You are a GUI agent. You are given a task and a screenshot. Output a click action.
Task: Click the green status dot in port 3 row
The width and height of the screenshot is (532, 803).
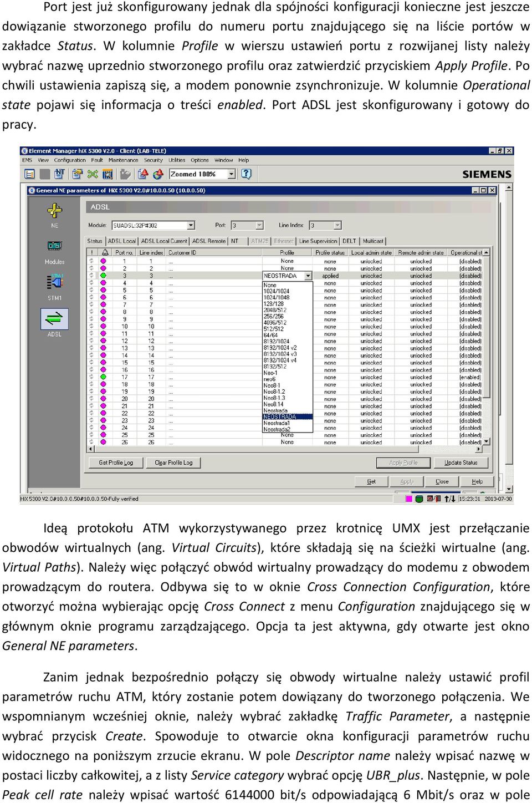coord(103,276)
